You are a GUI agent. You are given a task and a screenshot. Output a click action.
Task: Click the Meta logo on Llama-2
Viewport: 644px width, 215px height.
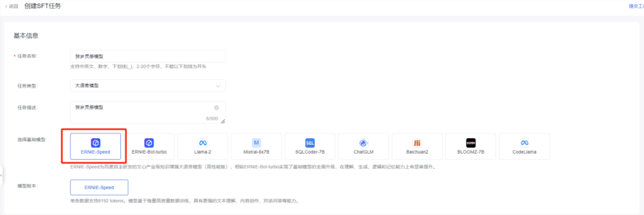203,143
